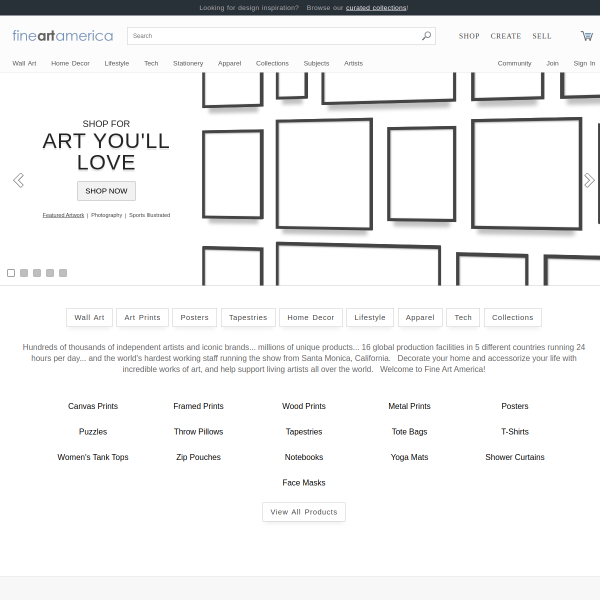
Task: Click the Join link
Action: pos(552,64)
